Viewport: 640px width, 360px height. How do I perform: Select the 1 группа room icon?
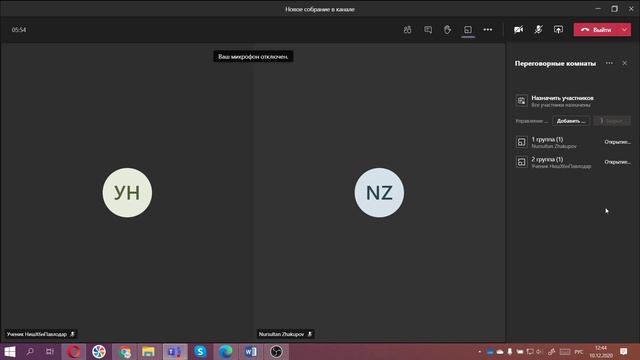click(x=521, y=142)
